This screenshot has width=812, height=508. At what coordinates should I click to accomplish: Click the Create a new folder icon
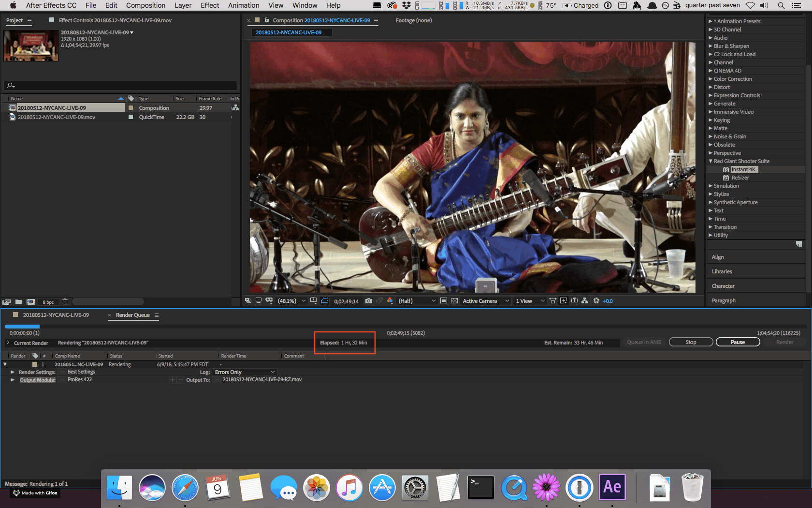pyautogui.click(x=18, y=302)
